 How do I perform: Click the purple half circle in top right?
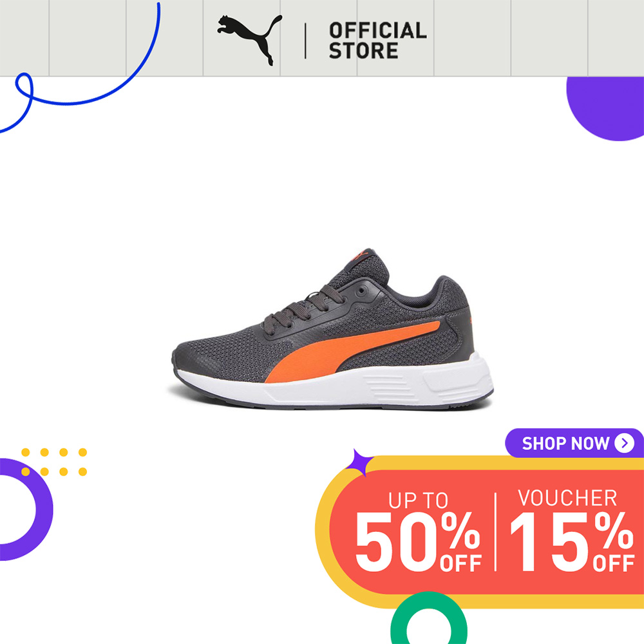[605, 108]
